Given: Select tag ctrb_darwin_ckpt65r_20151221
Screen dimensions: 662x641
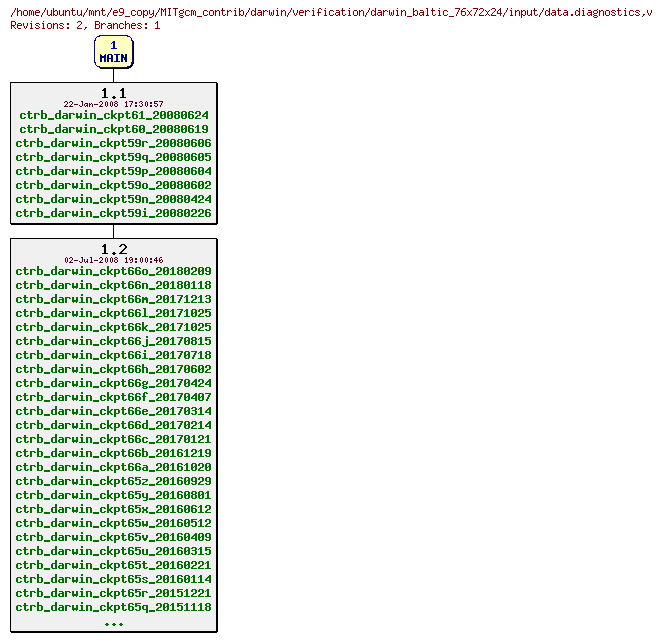Looking at the screenshot, I should (114, 592).
